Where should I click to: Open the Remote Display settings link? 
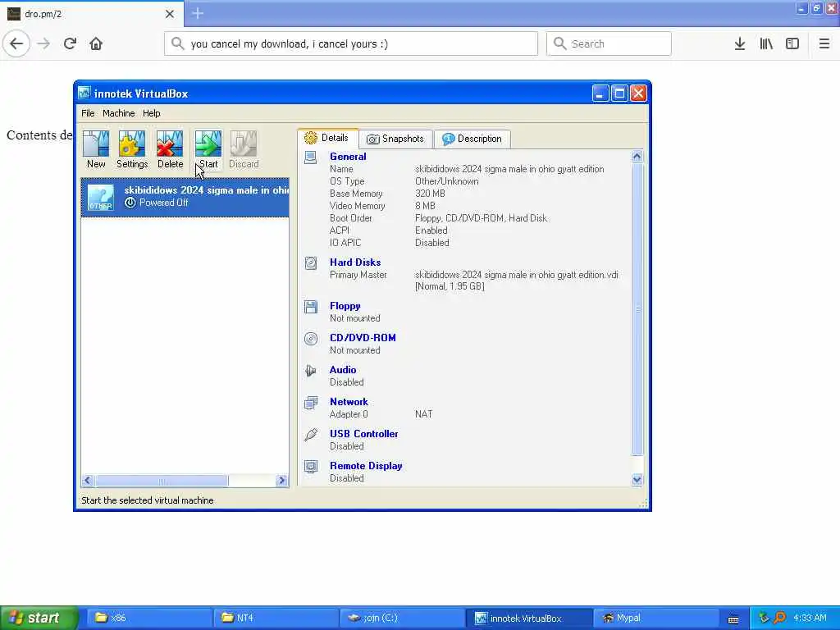pyautogui.click(x=366, y=466)
